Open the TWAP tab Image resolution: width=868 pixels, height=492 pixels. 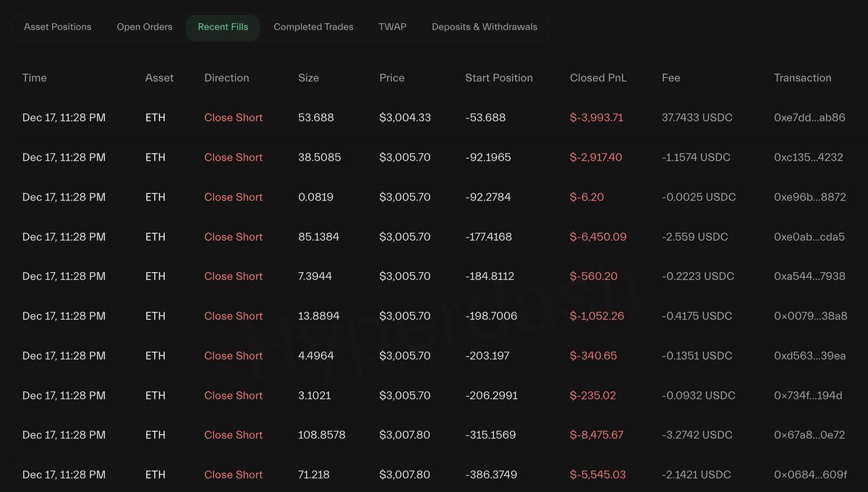pos(392,27)
